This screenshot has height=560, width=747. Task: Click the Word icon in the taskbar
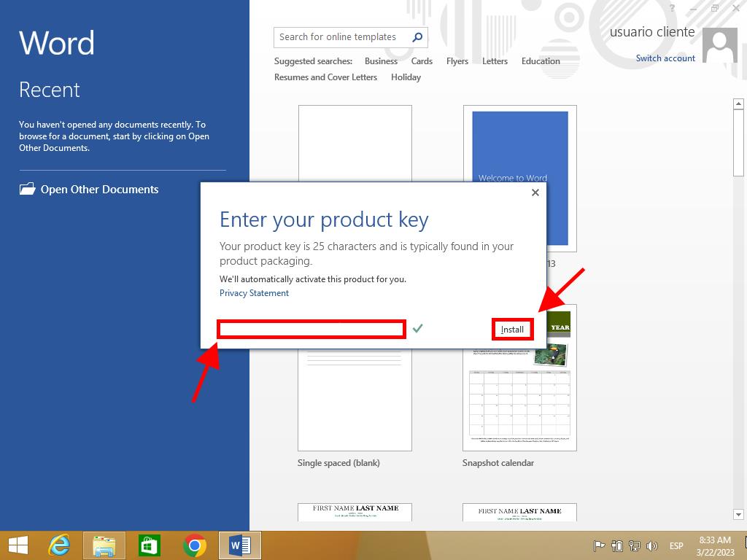(240, 545)
